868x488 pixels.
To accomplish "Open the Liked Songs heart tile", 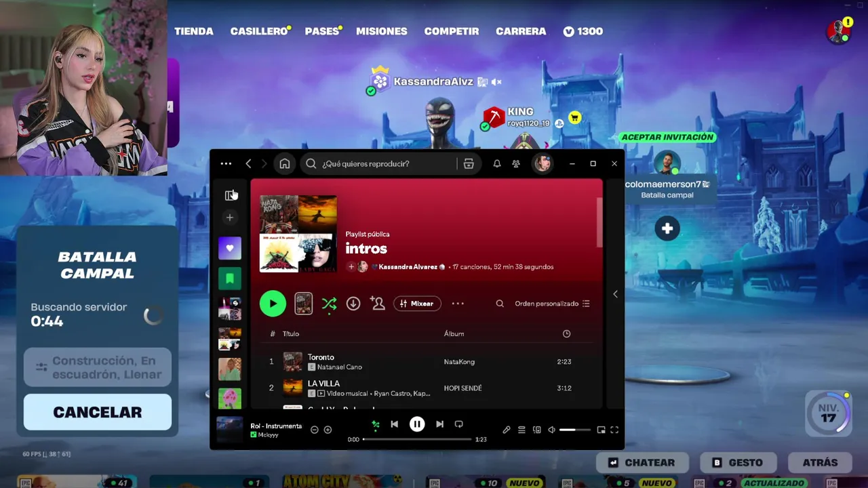I will pyautogui.click(x=230, y=248).
